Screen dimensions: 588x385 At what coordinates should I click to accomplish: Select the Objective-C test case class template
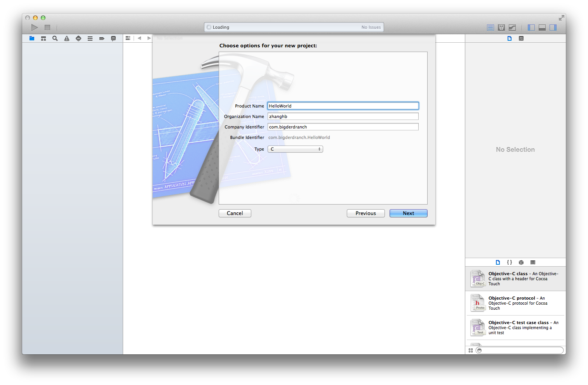click(x=515, y=328)
